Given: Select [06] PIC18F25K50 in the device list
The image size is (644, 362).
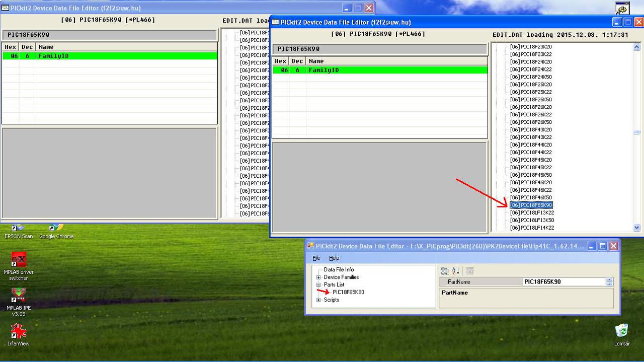Looking at the screenshot, I should (531, 100).
